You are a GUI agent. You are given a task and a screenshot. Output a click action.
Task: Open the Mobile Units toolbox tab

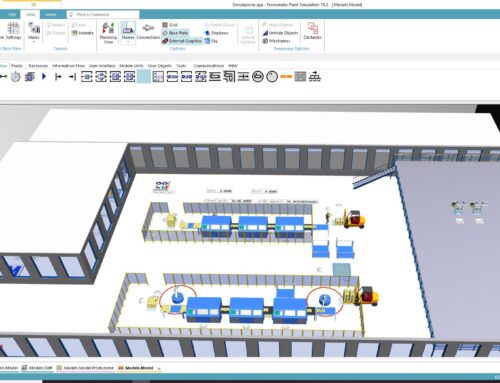(x=131, y=66)
